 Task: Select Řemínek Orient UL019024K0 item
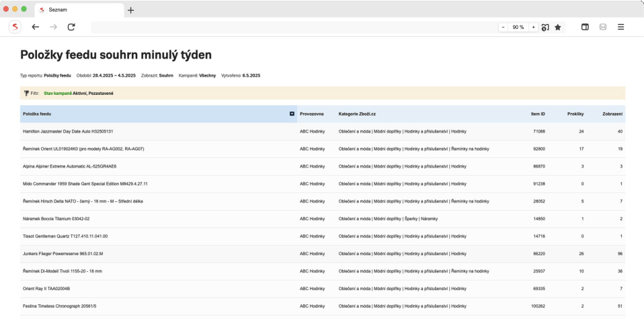[x=83, y=149]
